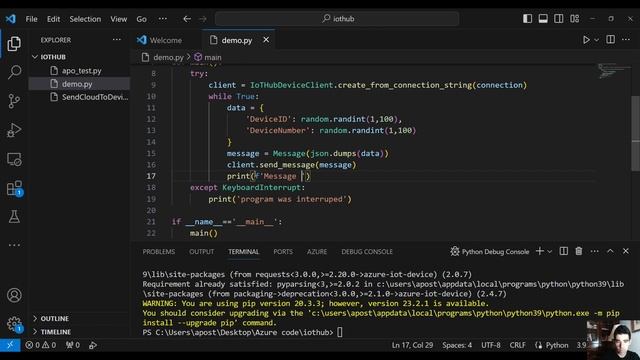
Task: Go forward in navigation history
Action: click(x=203, y=19)
